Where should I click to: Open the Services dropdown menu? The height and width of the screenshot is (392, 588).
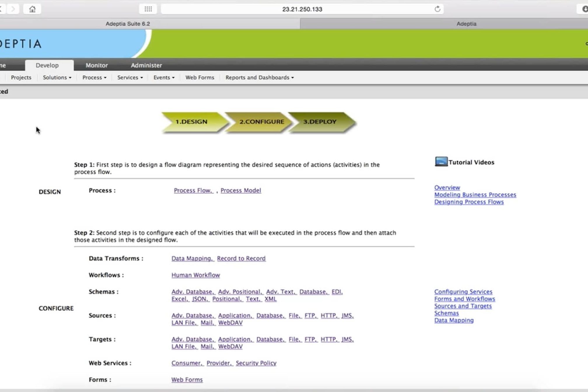[130, 78]
